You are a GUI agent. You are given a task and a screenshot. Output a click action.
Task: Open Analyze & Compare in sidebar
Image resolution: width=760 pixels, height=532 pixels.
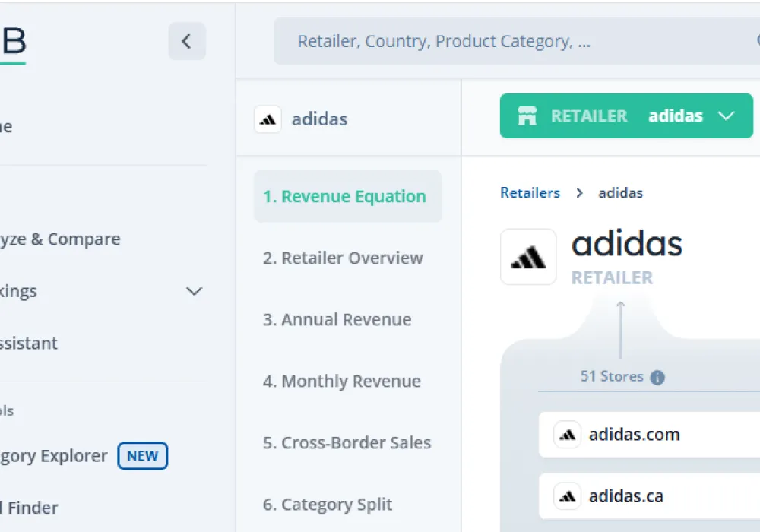coord(61,239)
